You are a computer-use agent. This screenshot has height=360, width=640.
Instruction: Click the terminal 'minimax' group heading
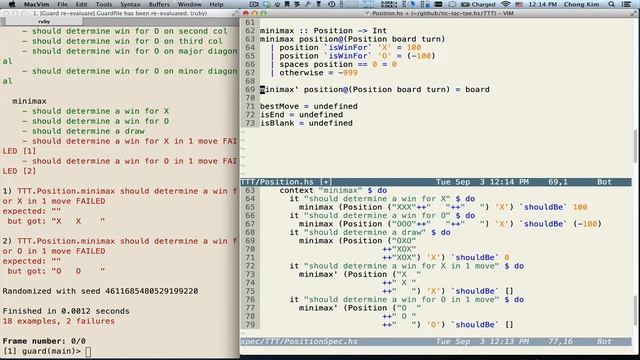click(29, 101)
